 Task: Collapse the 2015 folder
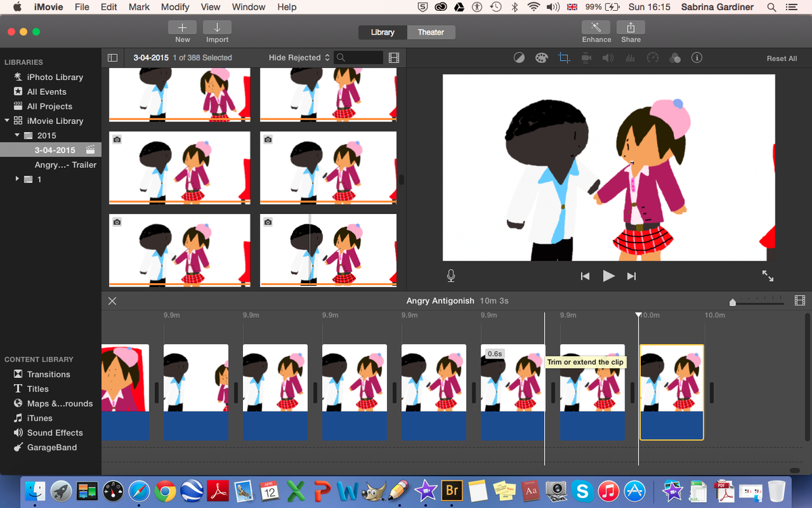point(18,135)
